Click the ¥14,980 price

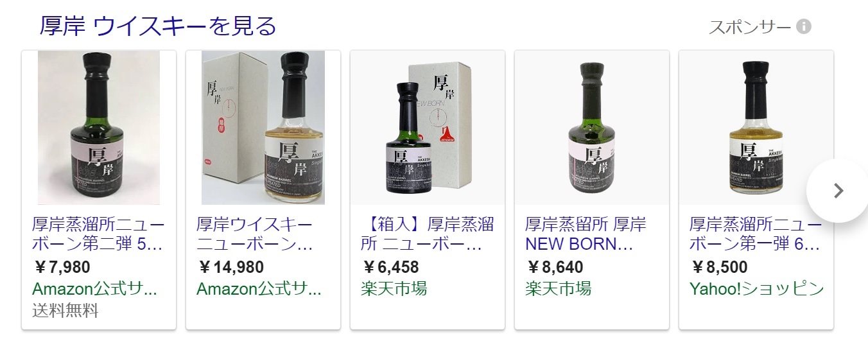(230, 267)
